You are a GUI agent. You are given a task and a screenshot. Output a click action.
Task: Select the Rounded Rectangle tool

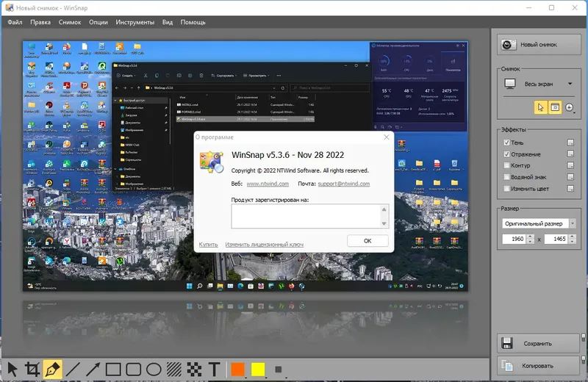(133, 370)
